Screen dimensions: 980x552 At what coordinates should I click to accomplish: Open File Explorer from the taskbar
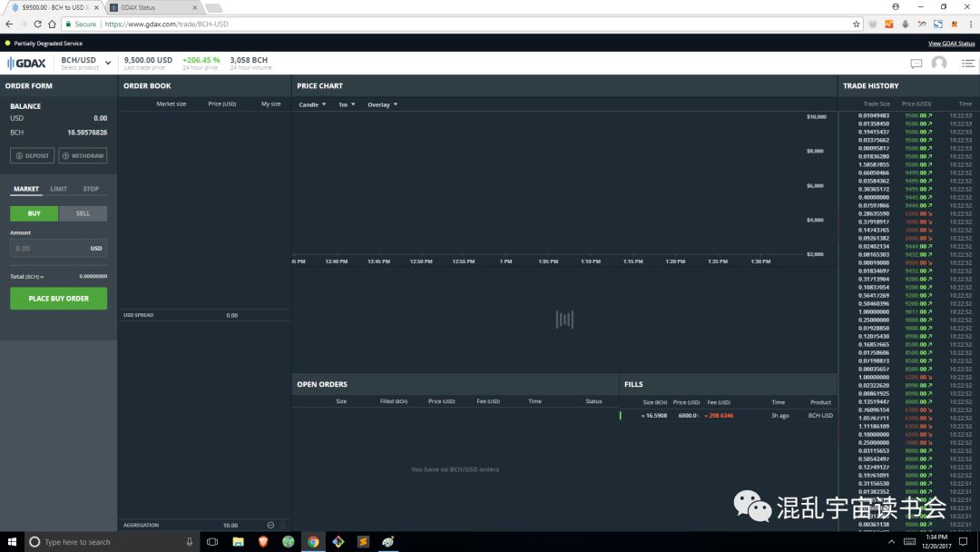click(x=238, y=541)
